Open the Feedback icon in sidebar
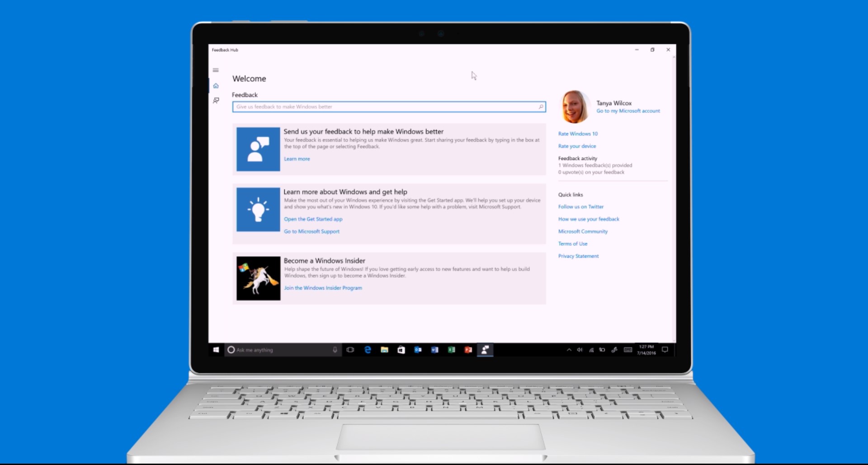The image size is (868, 465). click(x=216, y=100)
